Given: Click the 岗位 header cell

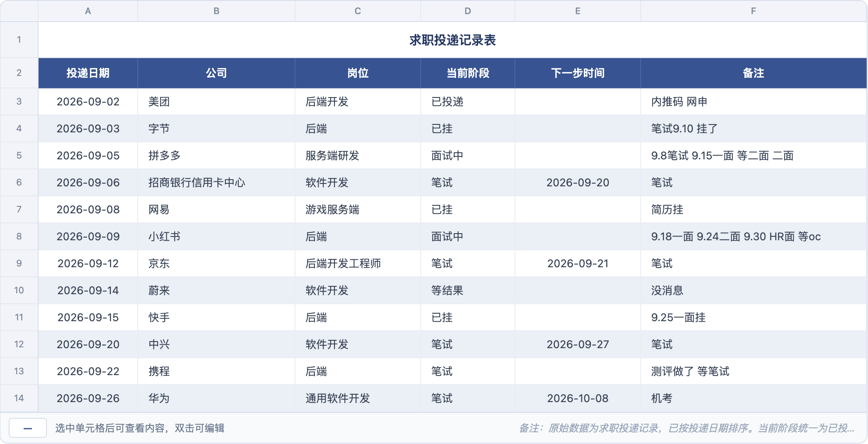Looking at the screenshot, I should point(358,73).
